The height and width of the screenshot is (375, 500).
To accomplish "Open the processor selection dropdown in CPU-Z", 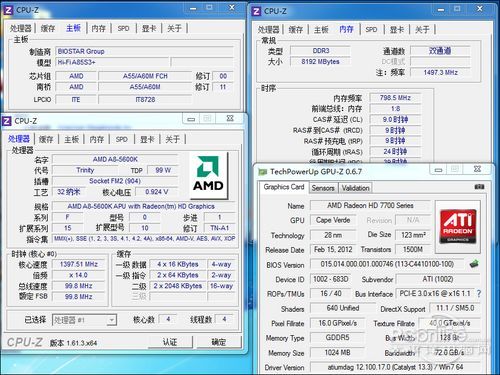I will [111, 320].
